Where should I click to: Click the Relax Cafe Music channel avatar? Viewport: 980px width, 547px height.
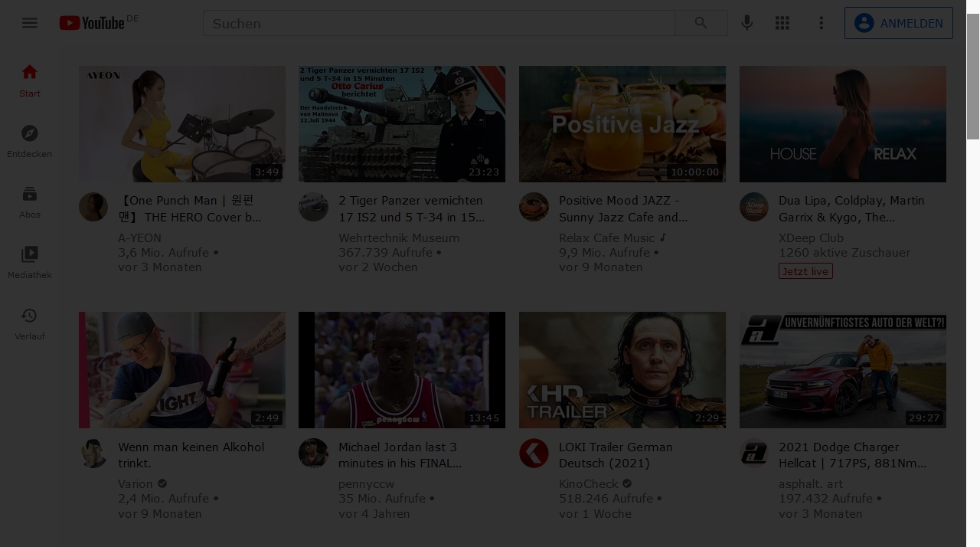(534, 207)
